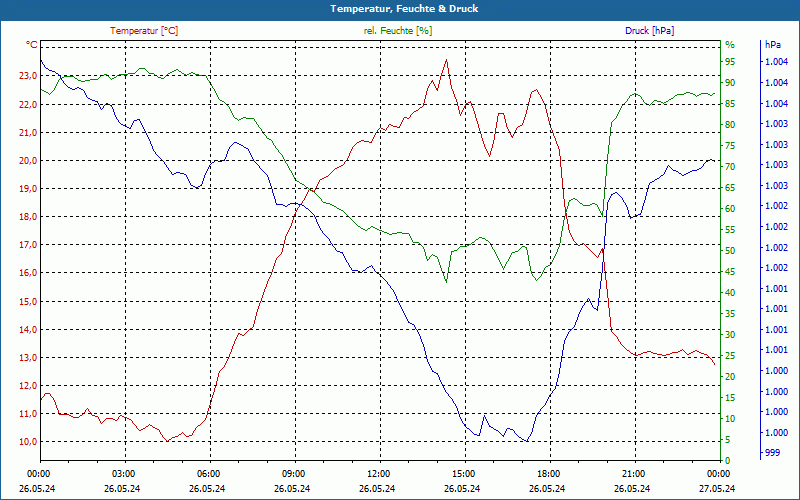Click temperature axis value '16,0'
The height and width of the screenshot is (500, 800).
[28, 273]
